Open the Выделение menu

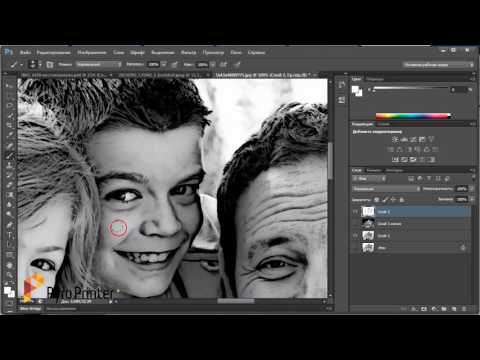163,52
